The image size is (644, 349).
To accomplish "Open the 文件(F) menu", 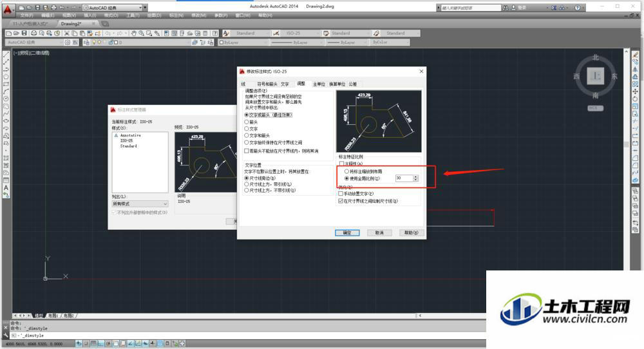I will coord(26,15).
